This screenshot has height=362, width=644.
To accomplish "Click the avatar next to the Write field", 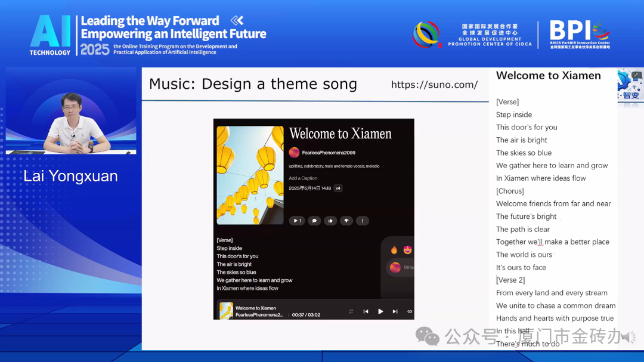I will (395, 268).
